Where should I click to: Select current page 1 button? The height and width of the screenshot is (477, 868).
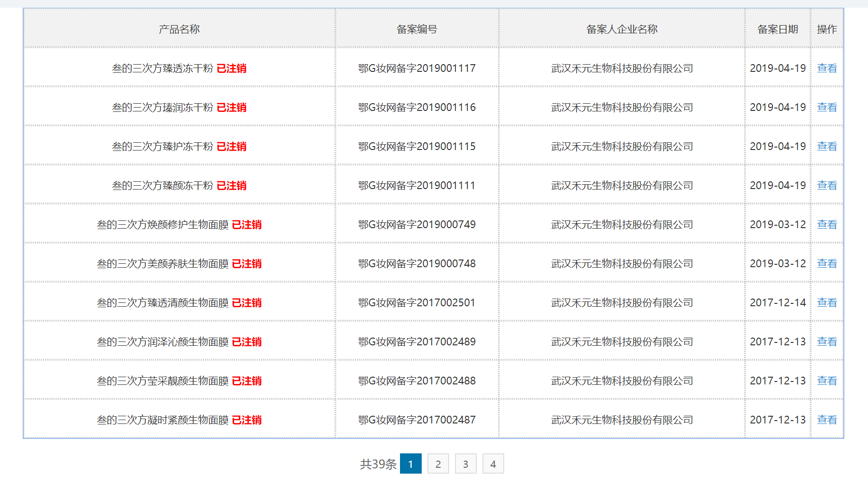pos(411,463)
